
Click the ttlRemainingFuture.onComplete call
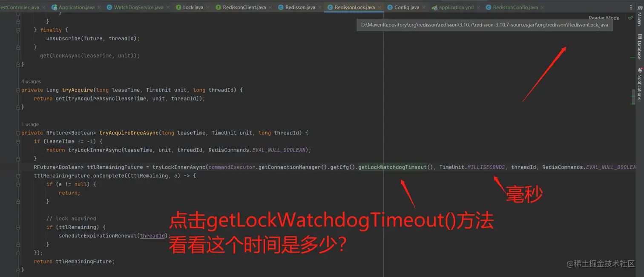click(x=72, y=176)
